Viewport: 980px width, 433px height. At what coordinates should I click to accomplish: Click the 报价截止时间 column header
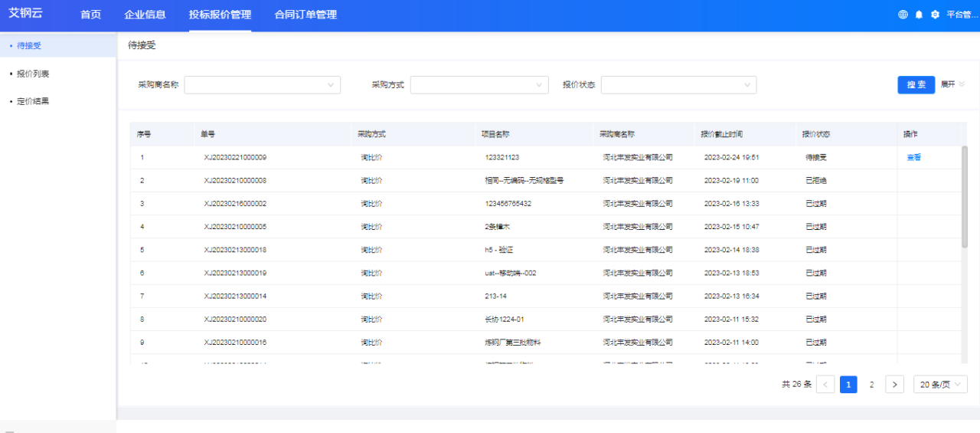click(x=721, y=134)
